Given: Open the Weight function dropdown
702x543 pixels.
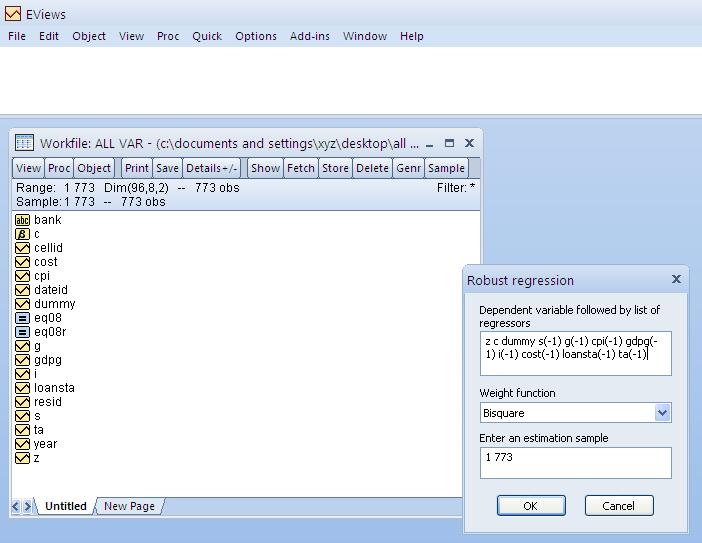Looking at the screenshot, I should 662,412.
